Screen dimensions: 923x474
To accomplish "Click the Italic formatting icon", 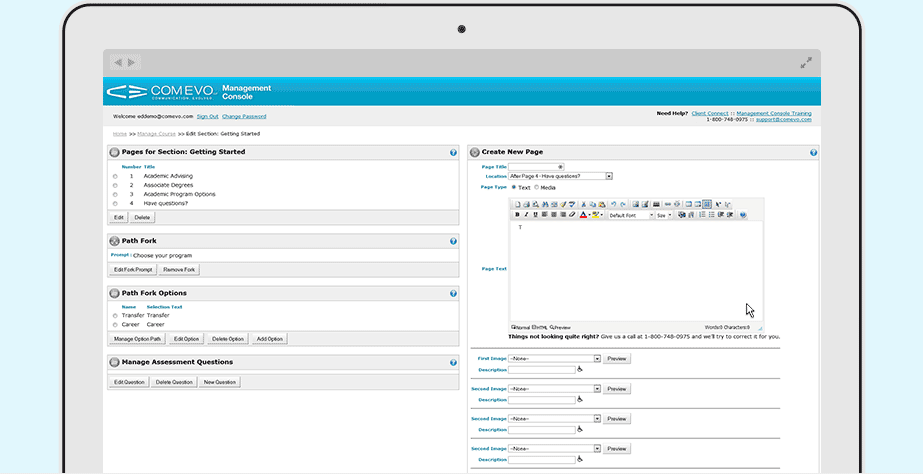I will coord(527,215).
